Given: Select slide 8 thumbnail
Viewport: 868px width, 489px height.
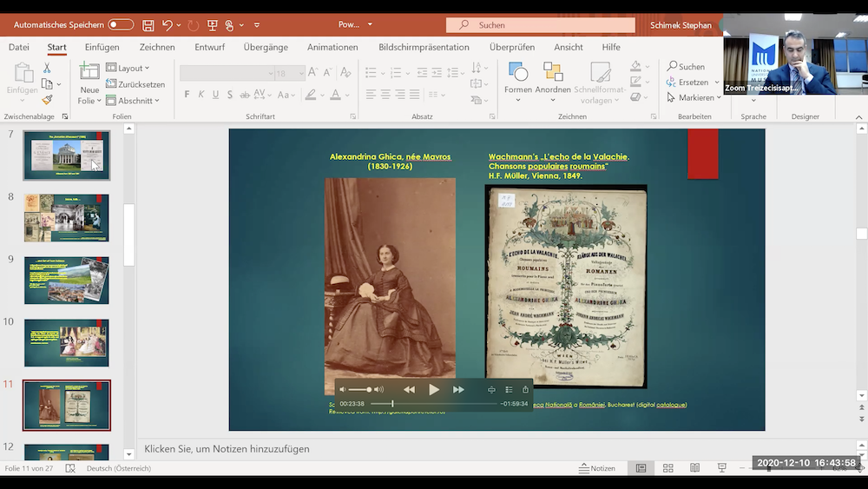Looking at the screenshot, I should pyautogui.click(x=67, y=218).
